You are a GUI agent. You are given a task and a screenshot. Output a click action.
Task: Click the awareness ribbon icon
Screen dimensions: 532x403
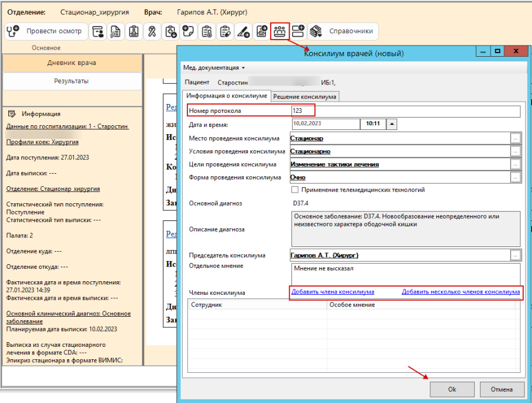[x=152, y=31]
